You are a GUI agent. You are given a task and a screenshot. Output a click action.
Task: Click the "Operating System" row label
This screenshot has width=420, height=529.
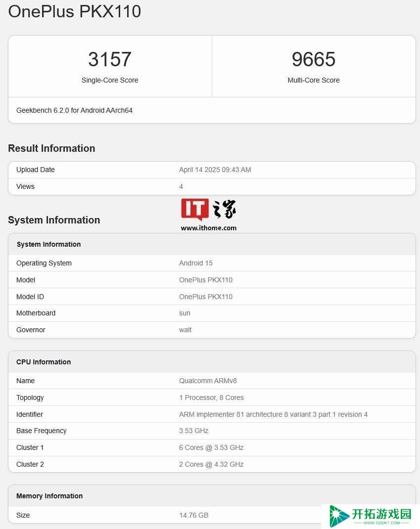pyautogui.click(x=44, y=263)
